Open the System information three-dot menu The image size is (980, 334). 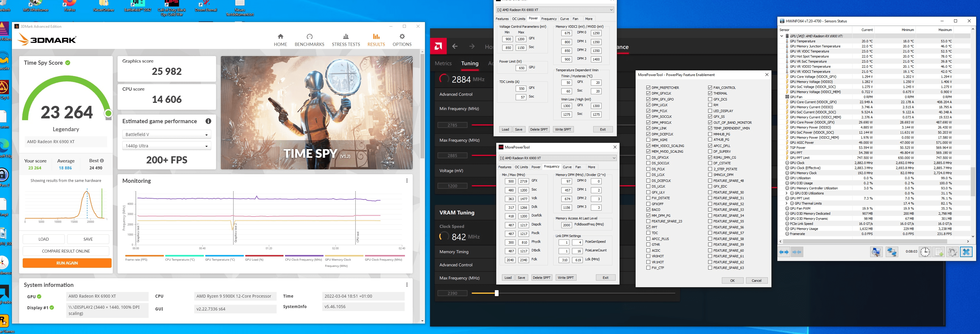tap(407, 284)
